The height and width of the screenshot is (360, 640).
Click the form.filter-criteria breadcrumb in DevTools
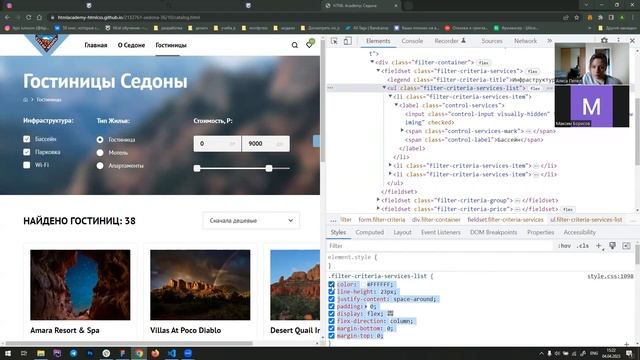(382, 220)
